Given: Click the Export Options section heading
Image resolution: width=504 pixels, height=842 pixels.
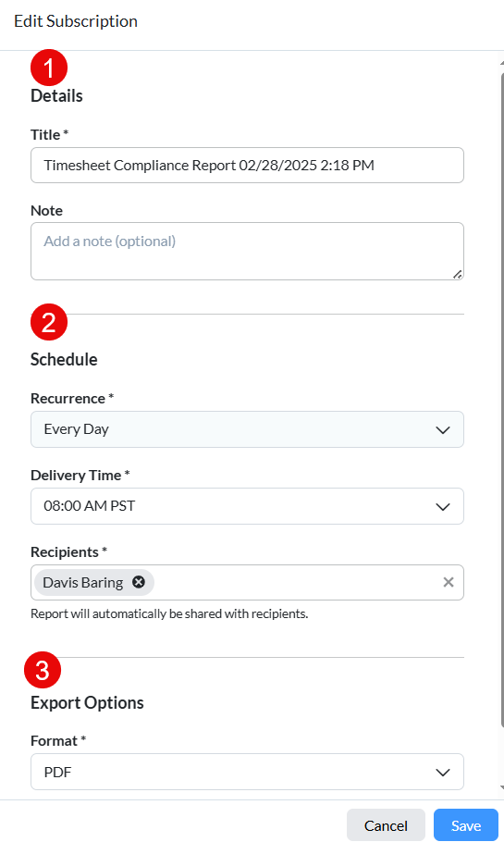Looking at the screenshot, I should 87,702.
